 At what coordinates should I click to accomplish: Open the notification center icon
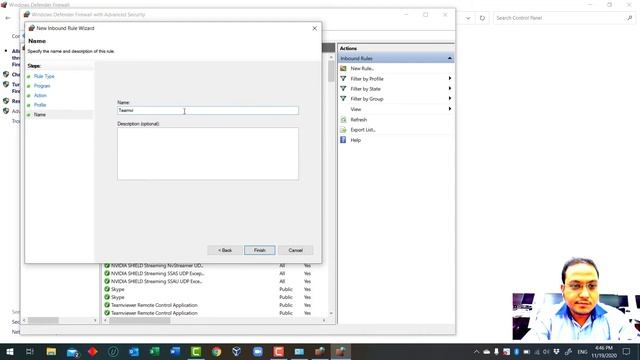click(x=627, y=351)
